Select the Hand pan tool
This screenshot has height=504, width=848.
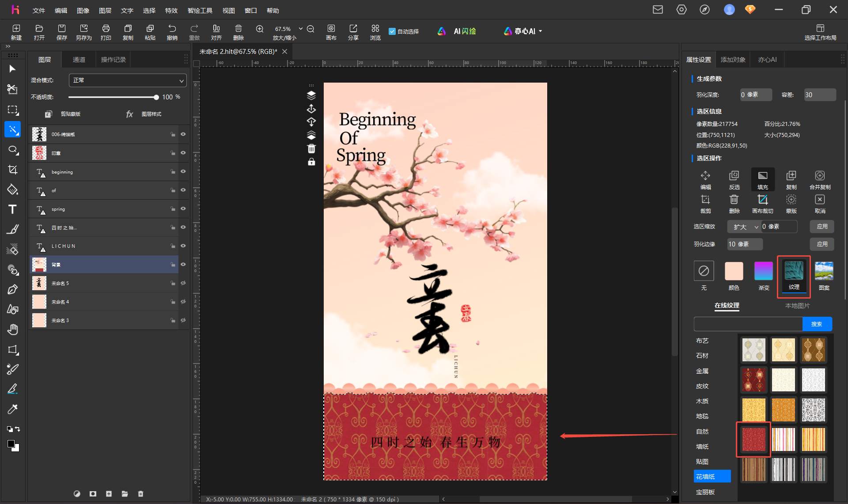12,329
